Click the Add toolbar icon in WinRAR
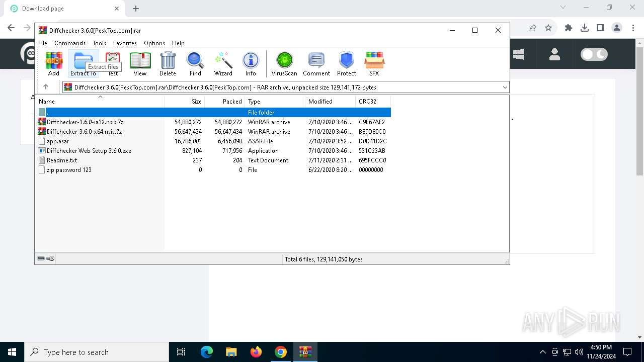This screenshot has height=362, width=644. [54, 64]
